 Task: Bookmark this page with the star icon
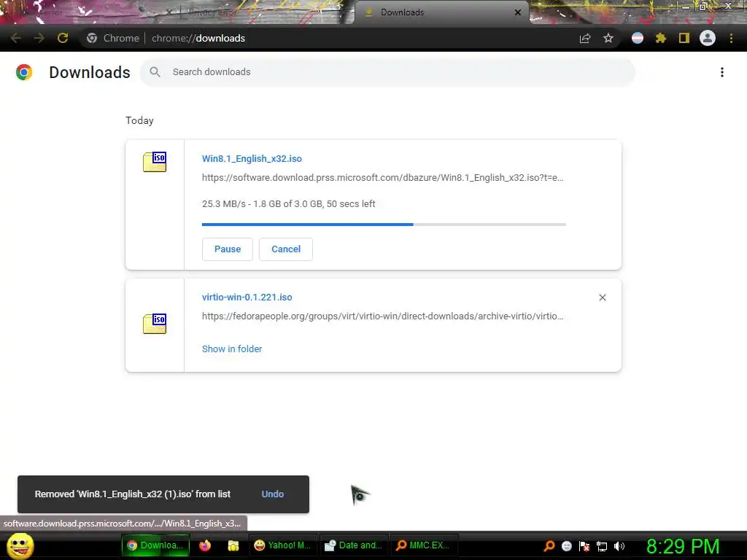608,38
